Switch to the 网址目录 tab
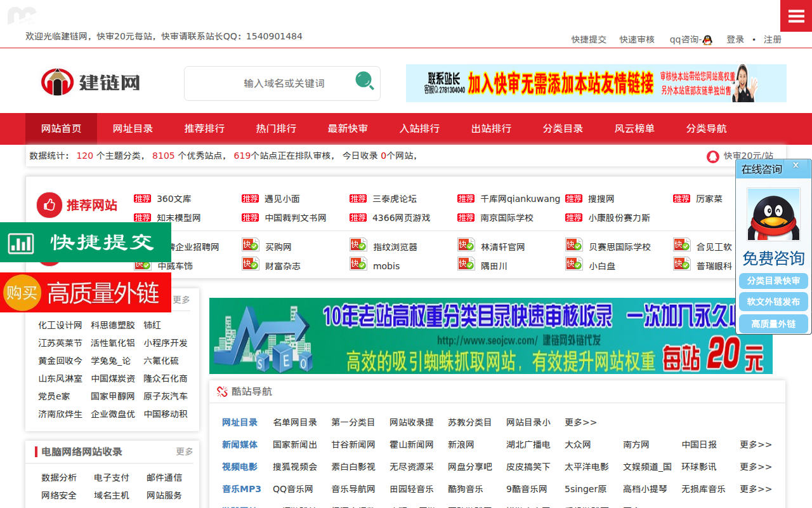812x508 pixels. pos(133,128)
